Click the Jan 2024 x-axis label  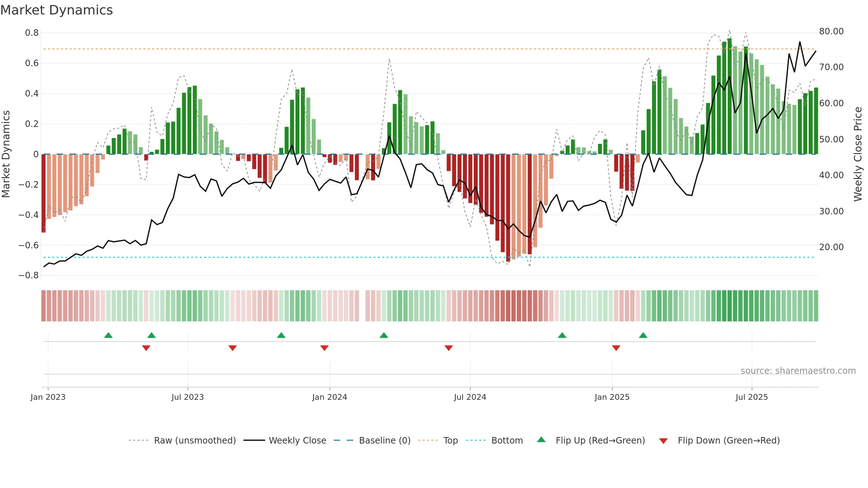329,397
